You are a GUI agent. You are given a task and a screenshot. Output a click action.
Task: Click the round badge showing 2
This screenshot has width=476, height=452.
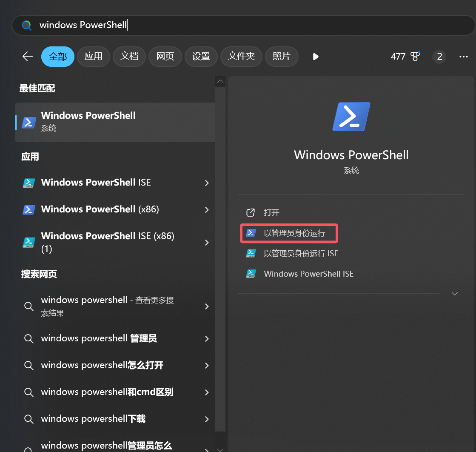coord(439,57)
